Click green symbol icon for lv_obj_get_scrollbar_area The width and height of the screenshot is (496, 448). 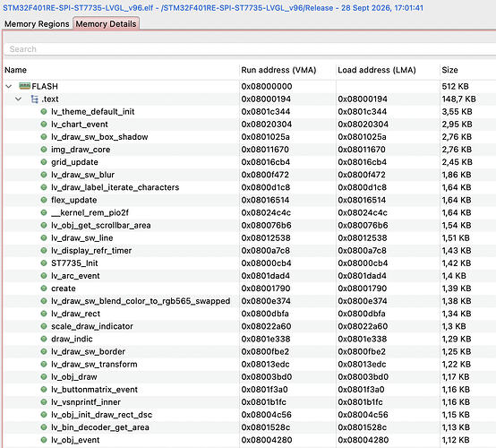[x=44, y=225]
